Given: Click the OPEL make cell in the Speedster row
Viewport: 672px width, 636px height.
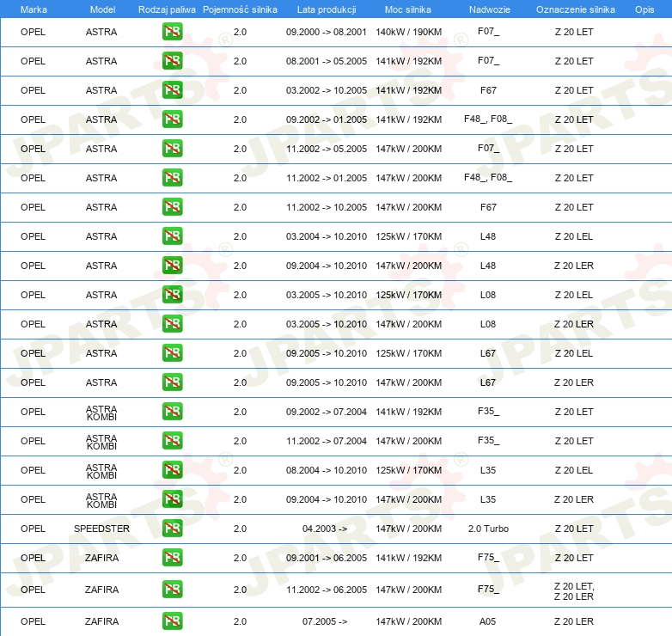Looking at the screenshot, I should [x=33, y=529].
